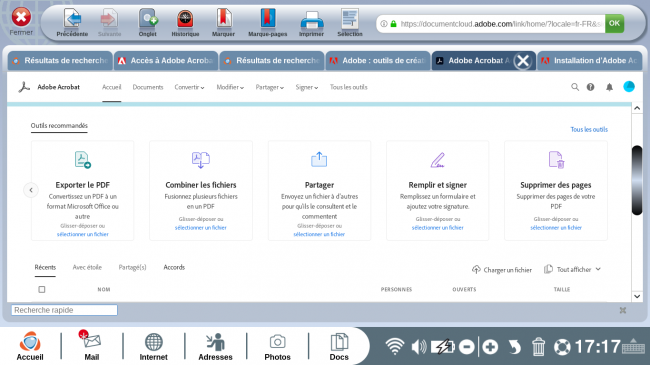Click the Acrobat search magnifier icon
This screenshot has height=365, width=650.
[x=575, y=87]
